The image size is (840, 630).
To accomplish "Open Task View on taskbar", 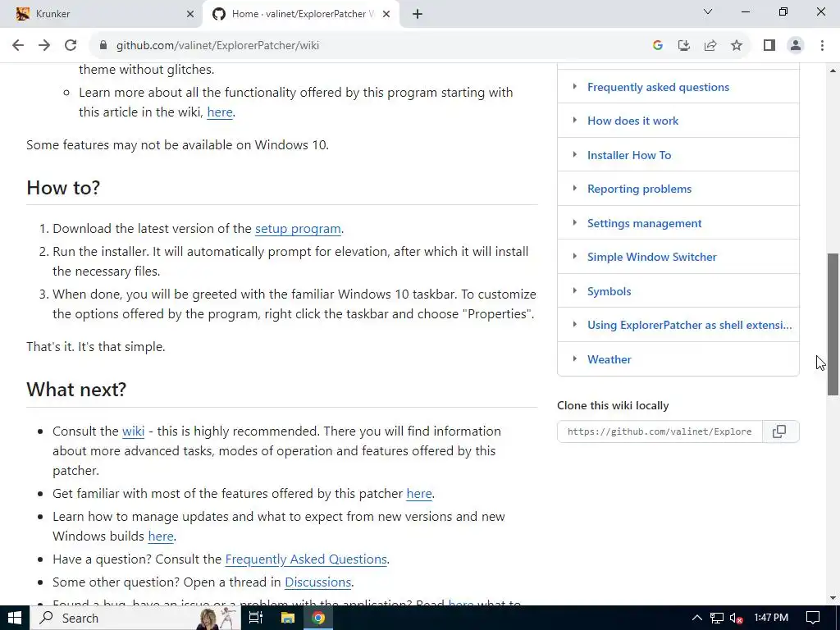I will pos(256,619).
